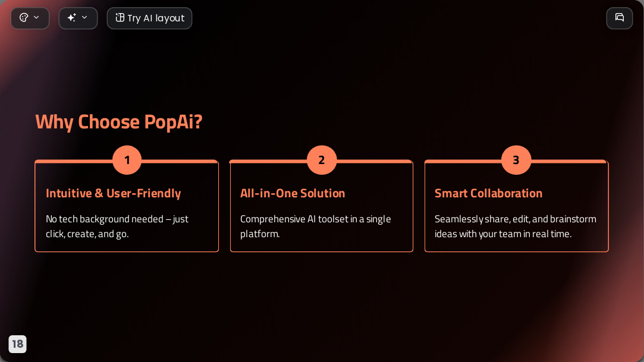Select the Intuitive & User-Friendly heading

[114, 193]
